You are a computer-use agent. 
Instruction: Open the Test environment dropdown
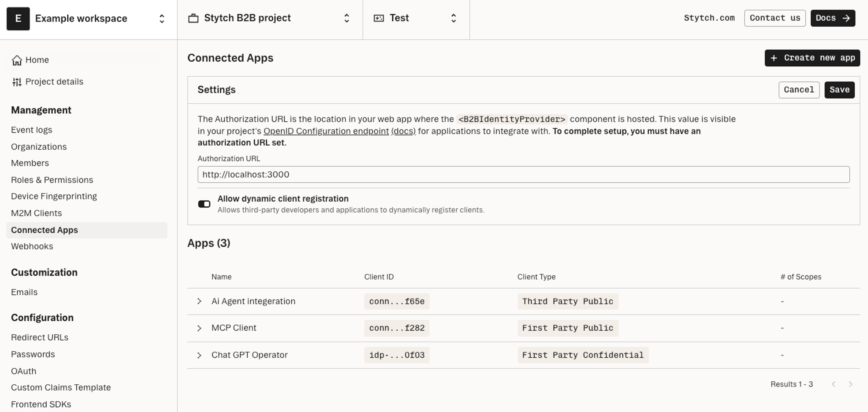pyautogui.click(x=453, y=18)
